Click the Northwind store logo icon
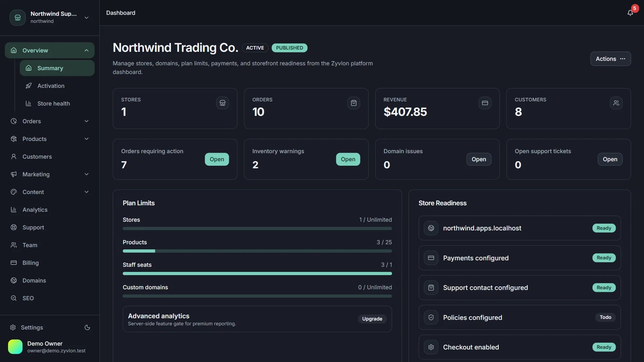Image resolution: width=644 pixels, height=362 pixels. (x=18, y=18)
